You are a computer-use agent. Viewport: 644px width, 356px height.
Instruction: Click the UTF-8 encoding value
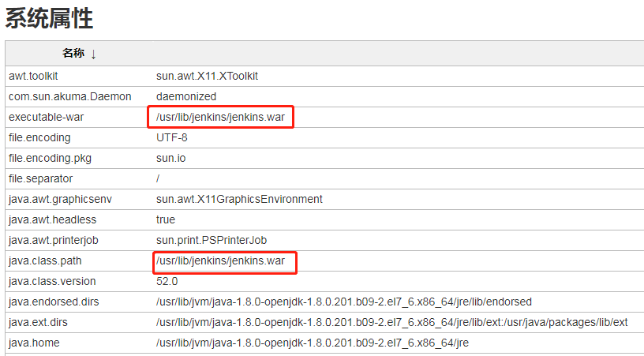coord(172,137)
